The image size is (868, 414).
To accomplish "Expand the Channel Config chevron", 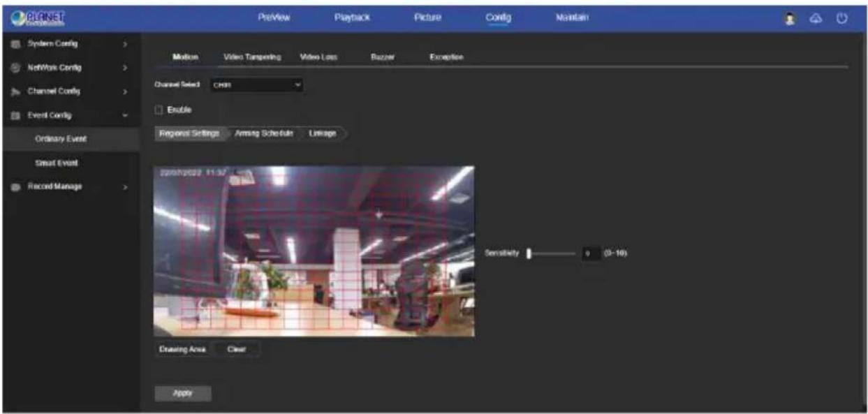I will point(124,91).
